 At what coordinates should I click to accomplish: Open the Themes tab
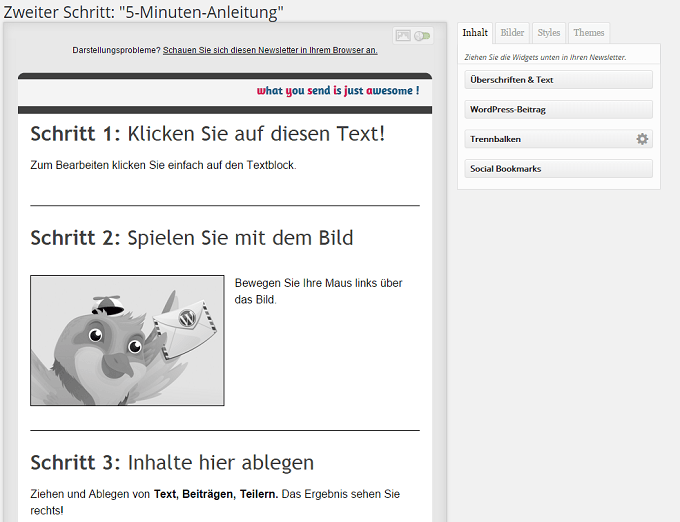click(x=588, y=33)
